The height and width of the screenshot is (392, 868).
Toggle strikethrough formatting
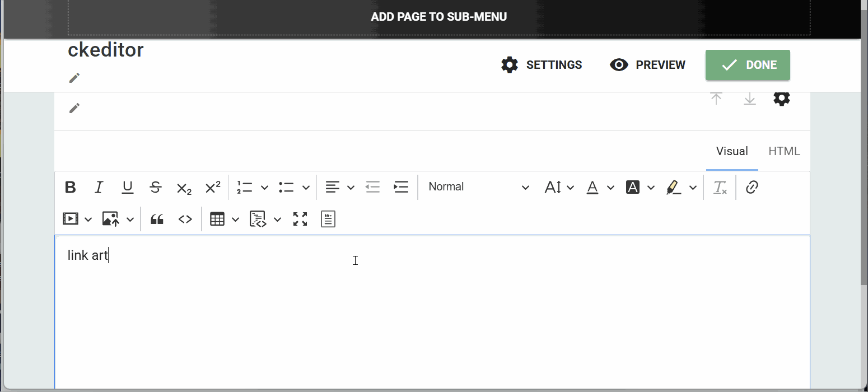click(x=156, y=187)
